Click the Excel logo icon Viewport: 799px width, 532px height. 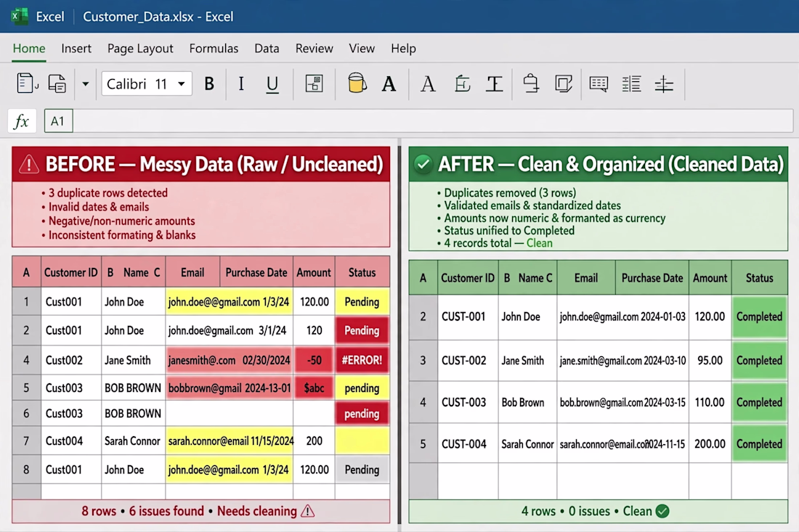20,16
